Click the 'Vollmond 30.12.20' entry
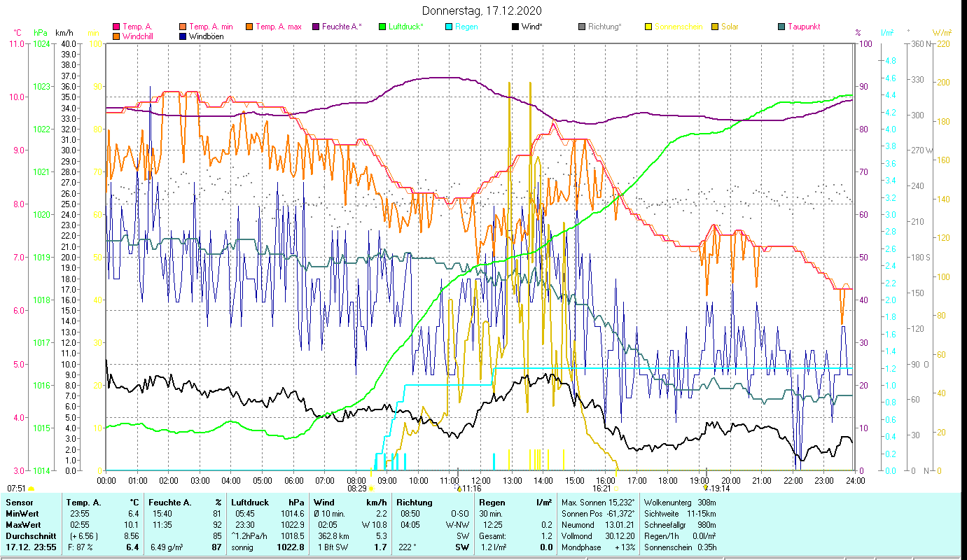This screenshot has width=967, height=560. click(x=597, y=536)
